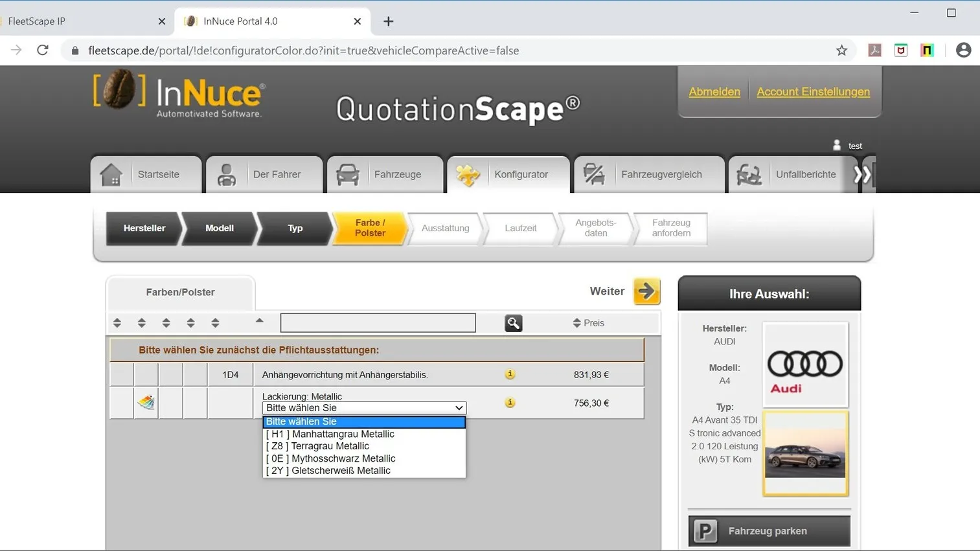Screen dimensions: 980x551
Task: Open Account Einstellungen link
Action: [814, 92]
